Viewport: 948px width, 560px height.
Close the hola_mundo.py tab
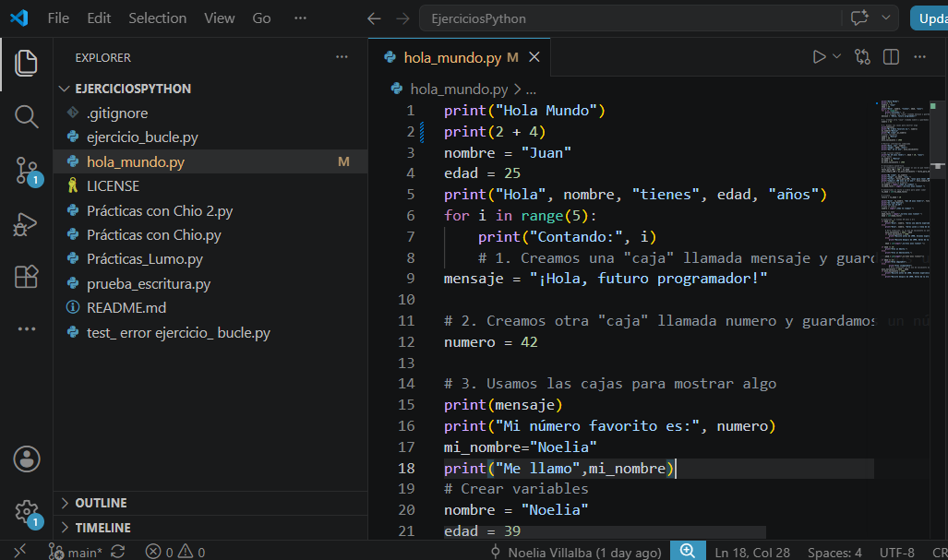(534, 57)
